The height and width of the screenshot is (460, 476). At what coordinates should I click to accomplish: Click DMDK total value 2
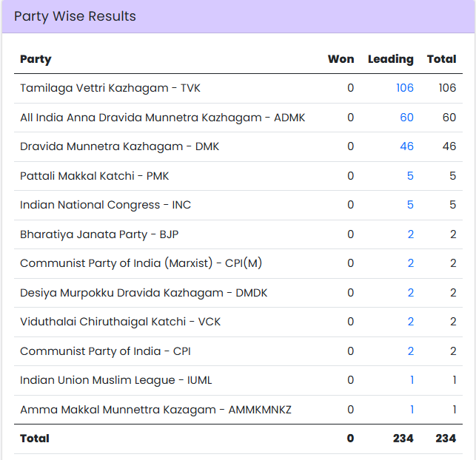[453, 293]
